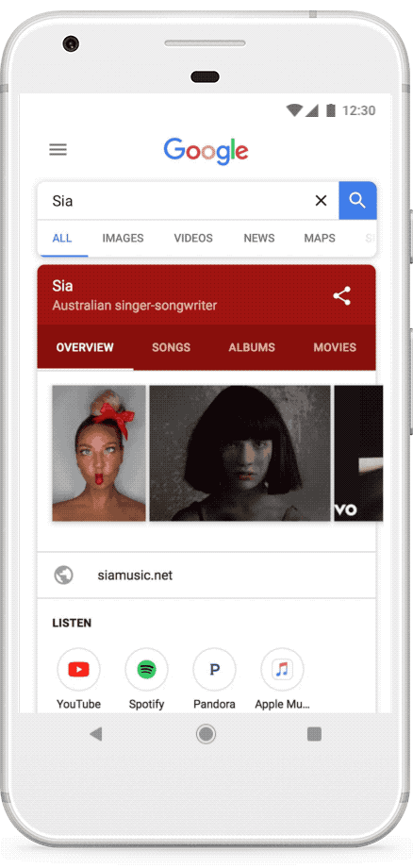The image size is (413, 868).
Task: Tap the Pandora label text
Action: 215,704
